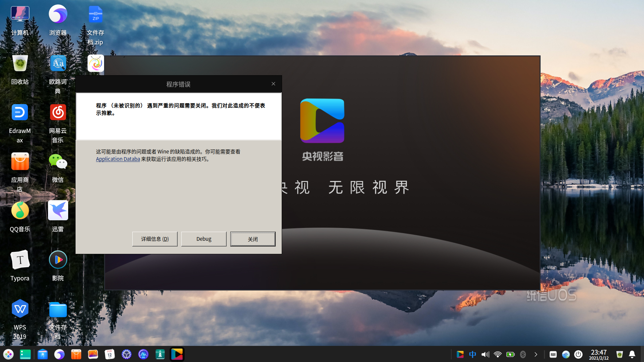644x362 pixels.
Task: Check the battery status tray icon
Action: (x=510, y=354)
